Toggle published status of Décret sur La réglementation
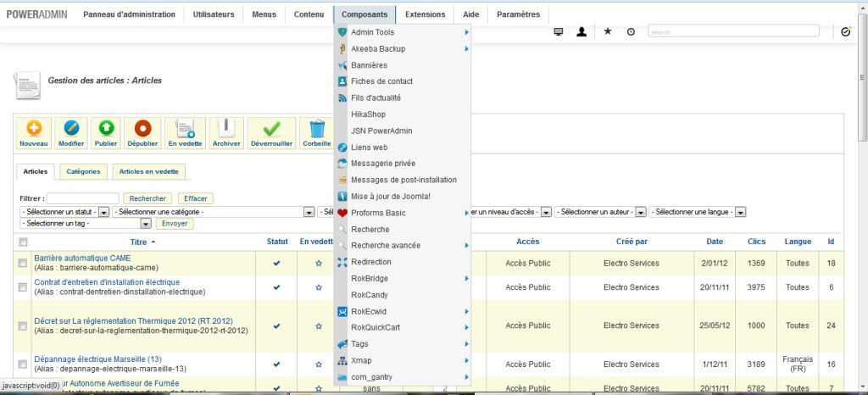 click(x=277, y=325)
